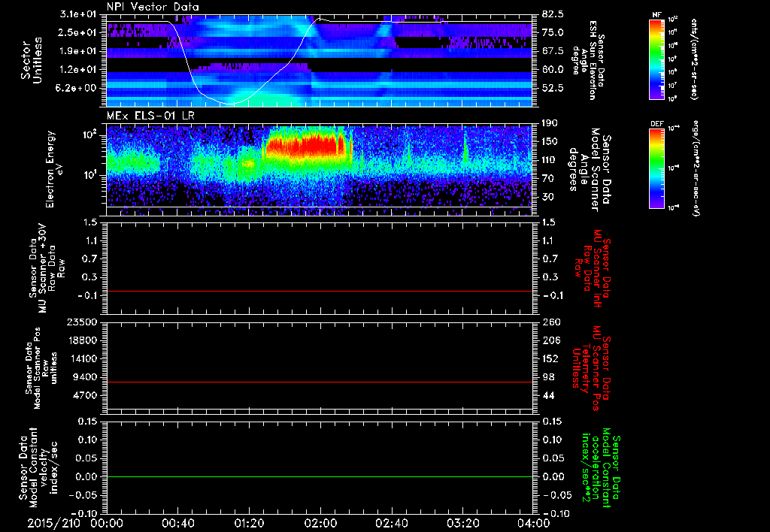Click the 02:00 time tick label

320,523
